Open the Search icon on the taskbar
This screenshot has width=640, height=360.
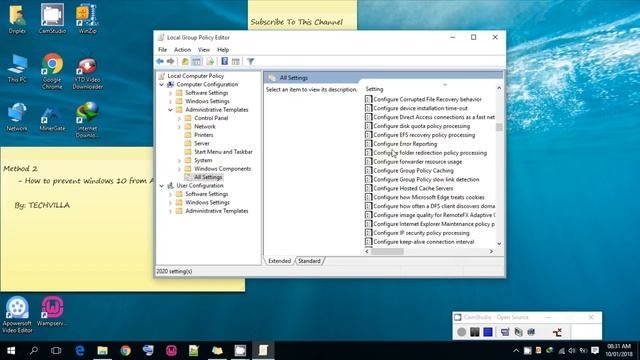point(34,351)
